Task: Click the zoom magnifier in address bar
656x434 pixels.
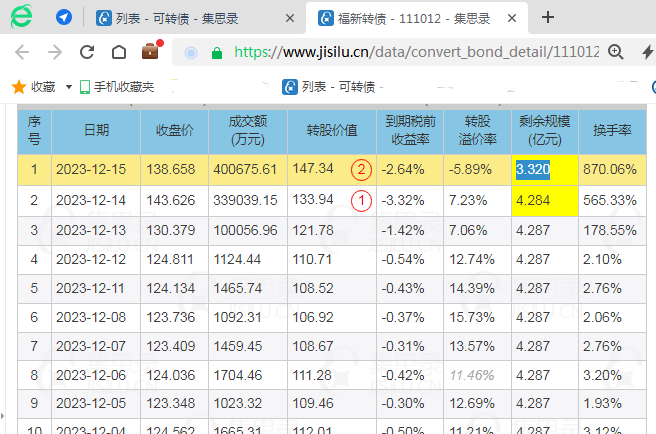Action: [617, 52]
